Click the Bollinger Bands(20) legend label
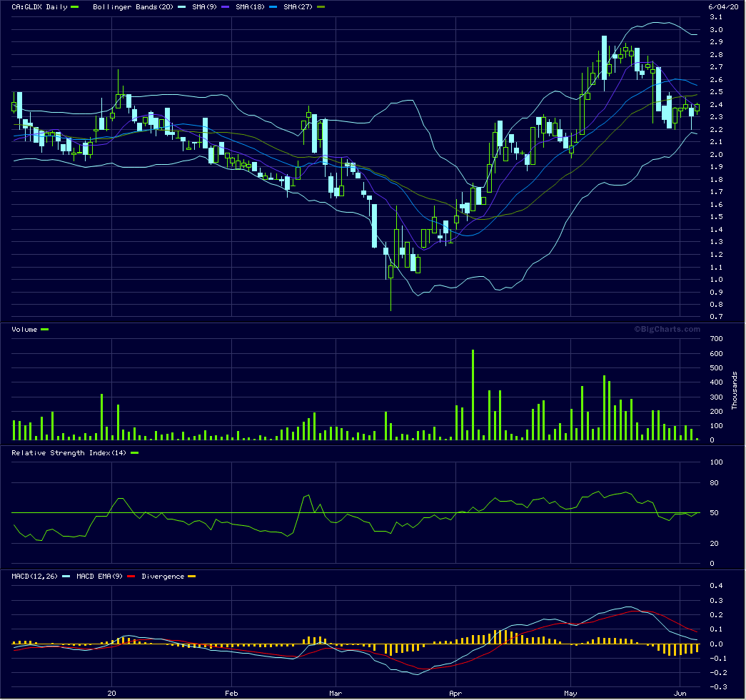The width and height of the screenshot is (746, 700). pos(133,7)
